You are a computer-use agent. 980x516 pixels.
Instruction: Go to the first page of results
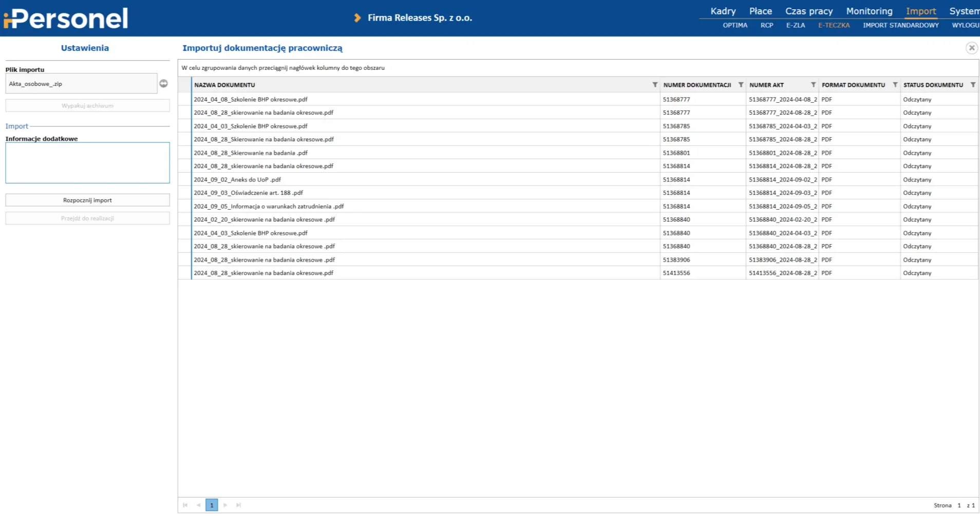click(x=185, y=505)
